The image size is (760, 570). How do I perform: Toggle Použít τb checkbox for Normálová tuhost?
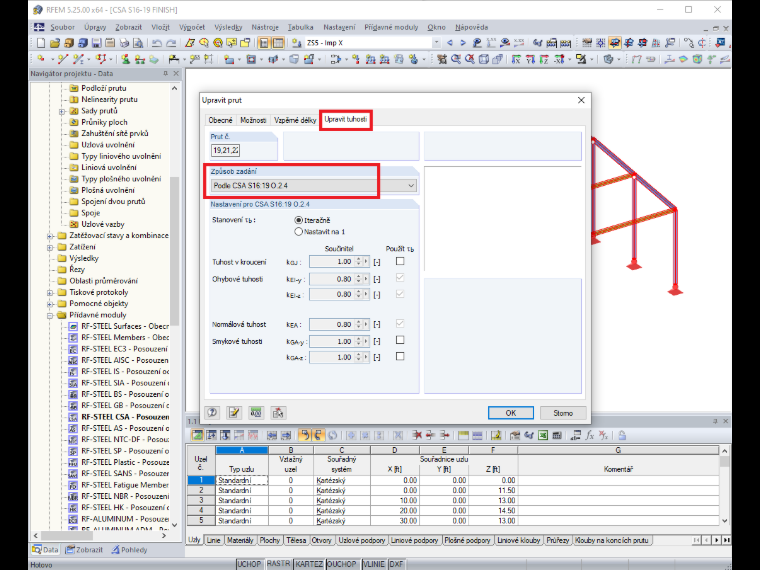[400, 323]
